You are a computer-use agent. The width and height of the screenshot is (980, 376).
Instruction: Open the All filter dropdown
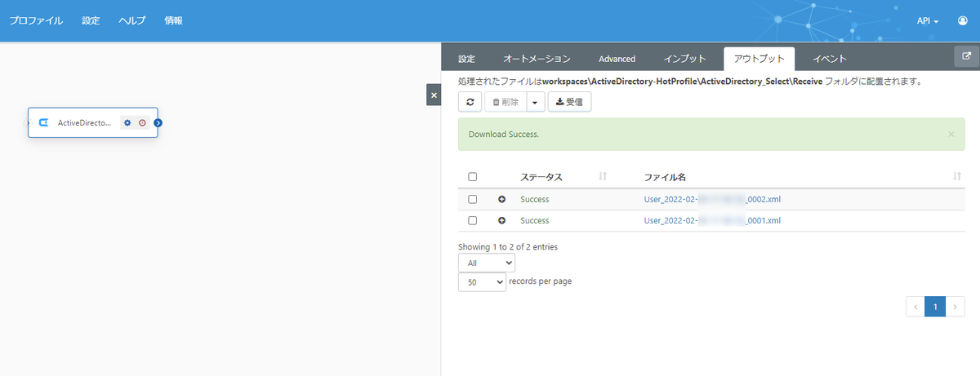(487, 263)
